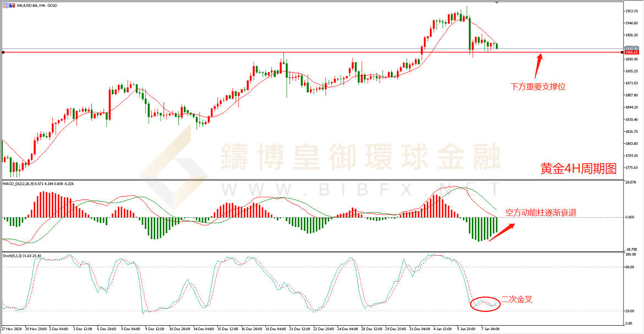The width and height of the screenshot is (644, 334).
Task: Click the chart shift triangle marker at the top
Action: coord(498,3)
